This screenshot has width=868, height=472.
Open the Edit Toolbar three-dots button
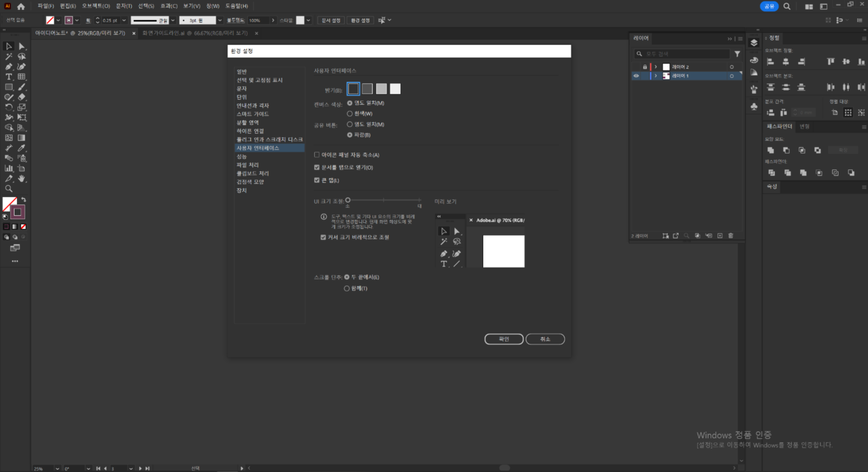pos(15,261)
